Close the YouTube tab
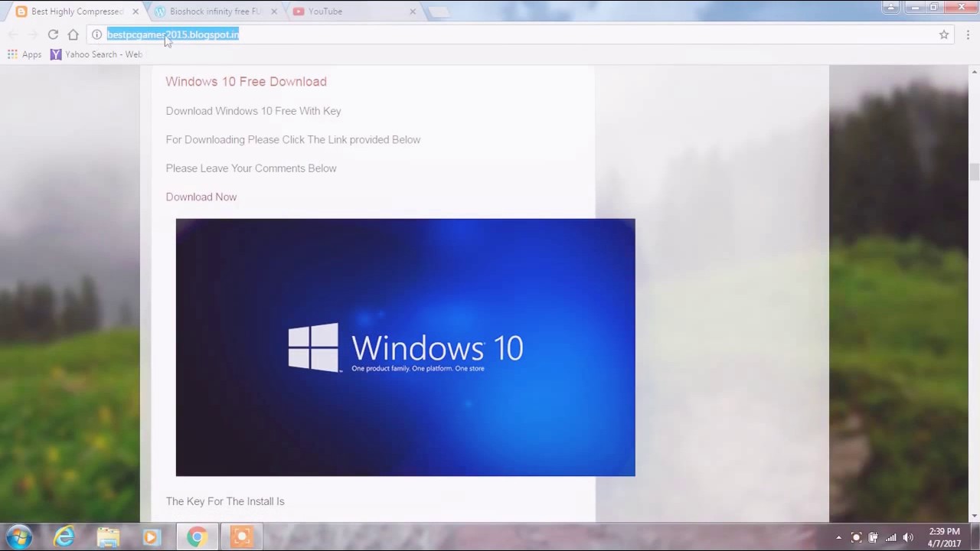 [412, 11]
